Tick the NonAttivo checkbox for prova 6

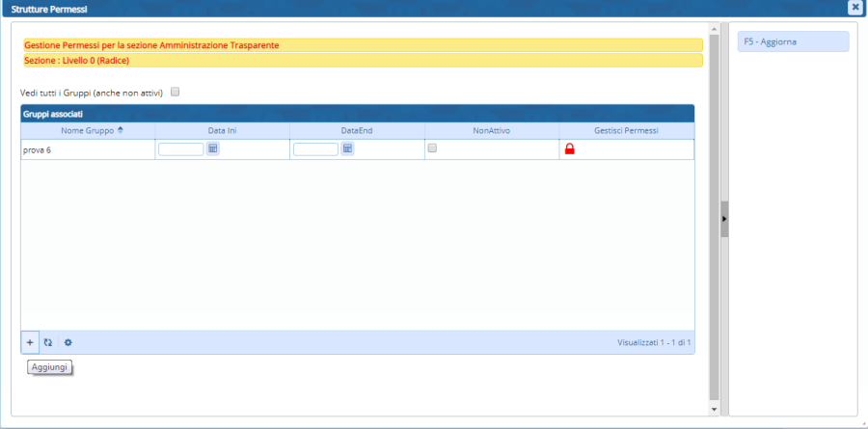(432, 148)
